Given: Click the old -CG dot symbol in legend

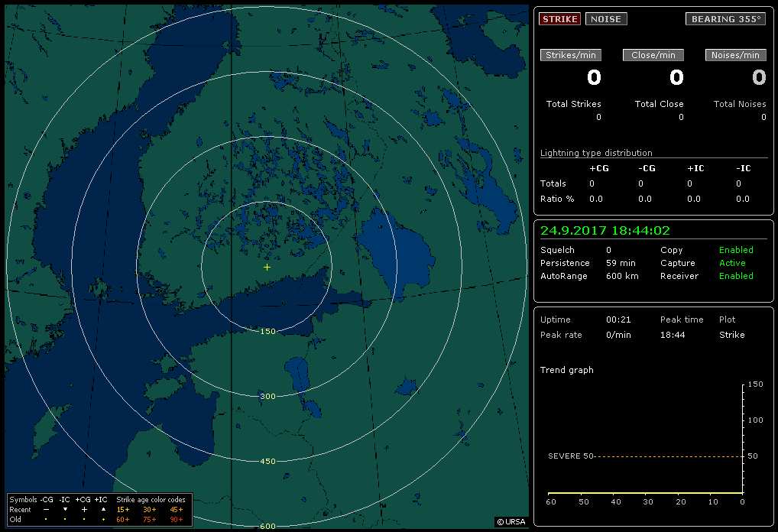Looking at the screenshot, I should (46, 519).
